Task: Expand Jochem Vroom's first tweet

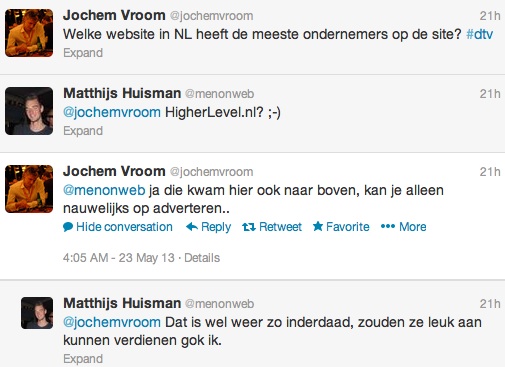Action: pyautogui.click(x=83, y=53)
